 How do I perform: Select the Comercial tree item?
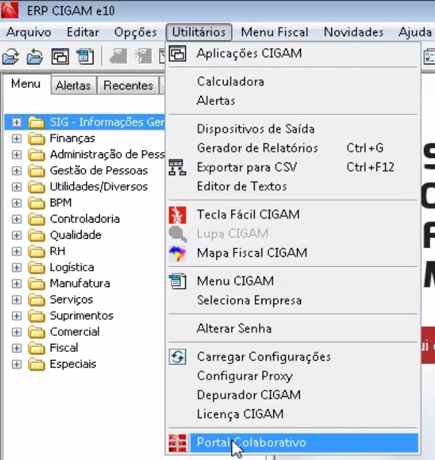click(x=75, y=332)
